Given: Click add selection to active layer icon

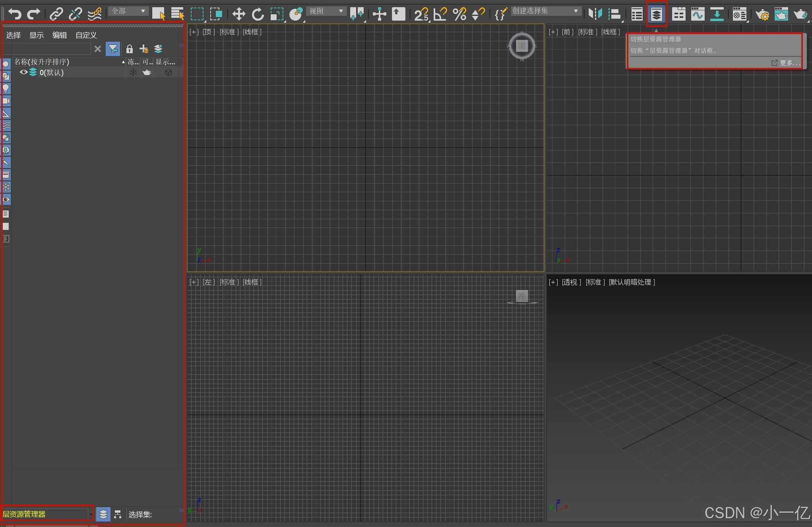Looking at the screenshot, I should (158, 49).
